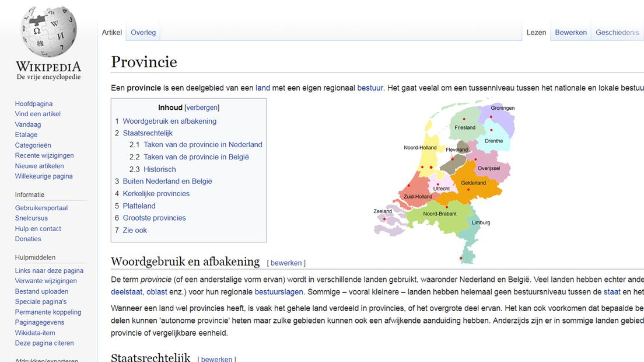Click Gelderland label on the map
The width and height of the screenshot is (644, 362).
click(x=474, y=183)
